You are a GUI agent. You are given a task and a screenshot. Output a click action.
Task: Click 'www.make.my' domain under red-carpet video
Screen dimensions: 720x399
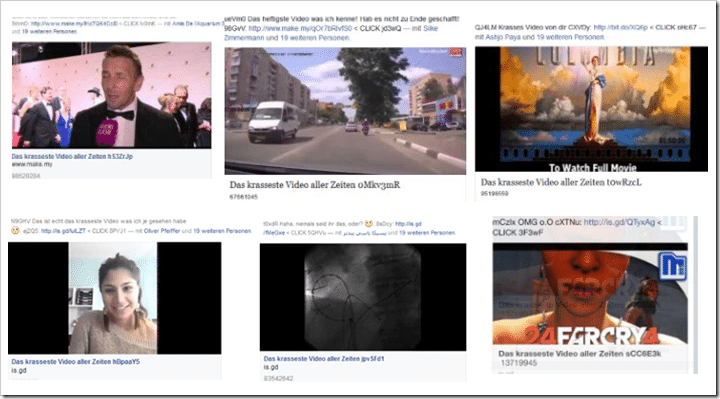[32, 164]
